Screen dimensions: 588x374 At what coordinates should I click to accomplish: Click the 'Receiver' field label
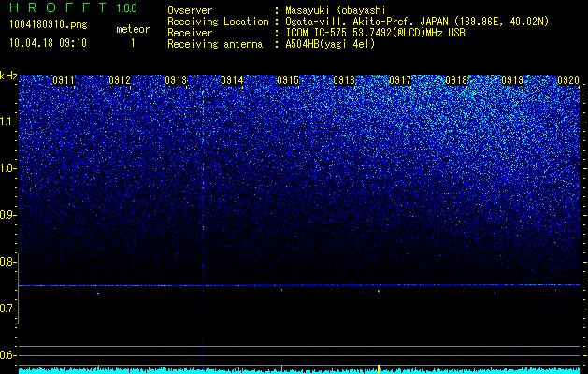pyautogui.click(x=190, y=33)
